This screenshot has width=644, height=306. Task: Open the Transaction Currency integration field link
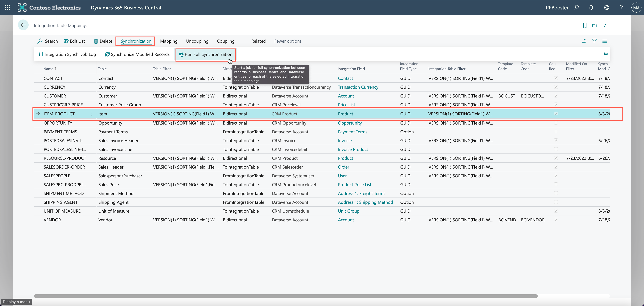(358, 87)
